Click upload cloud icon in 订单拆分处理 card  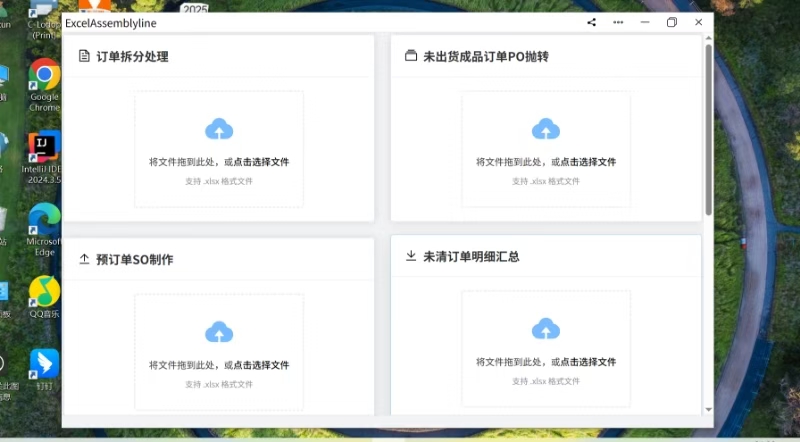tap(219, 129)
